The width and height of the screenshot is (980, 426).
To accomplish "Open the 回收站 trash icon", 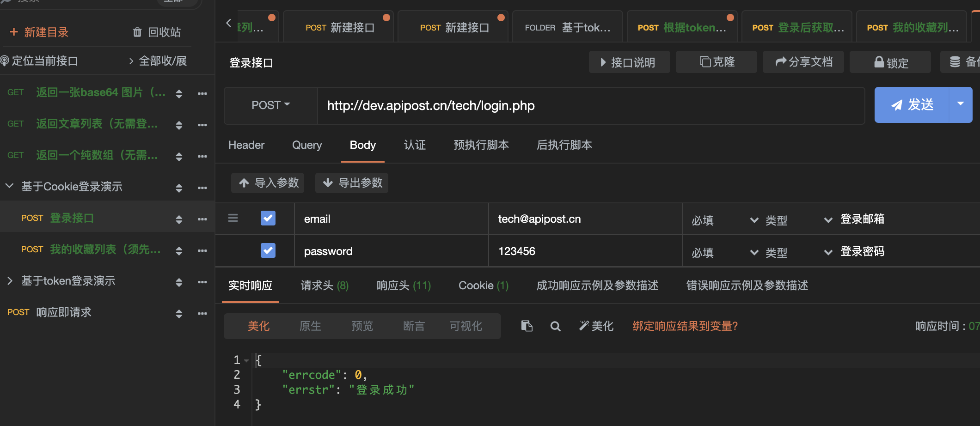I will click(137, 32).
